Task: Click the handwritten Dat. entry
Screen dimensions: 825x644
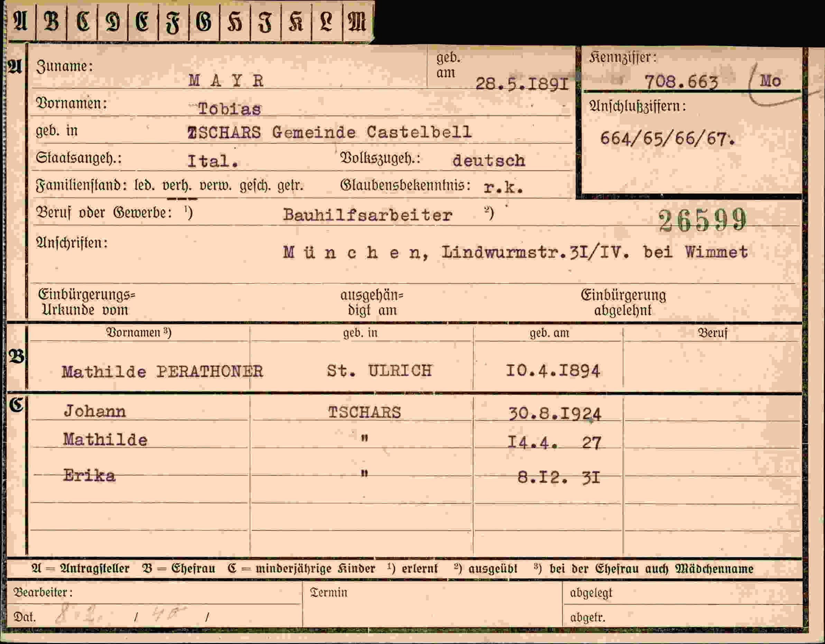Action: click(x=121, y=615)
